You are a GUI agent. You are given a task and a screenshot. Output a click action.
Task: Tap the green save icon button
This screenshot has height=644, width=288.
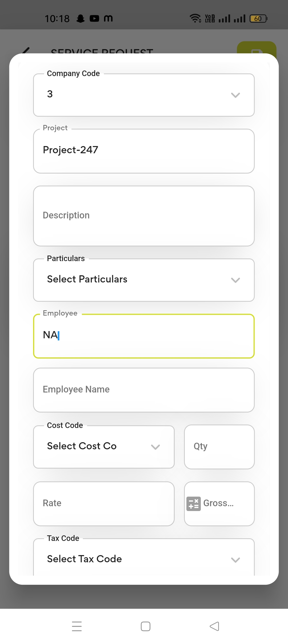(256, 48)
